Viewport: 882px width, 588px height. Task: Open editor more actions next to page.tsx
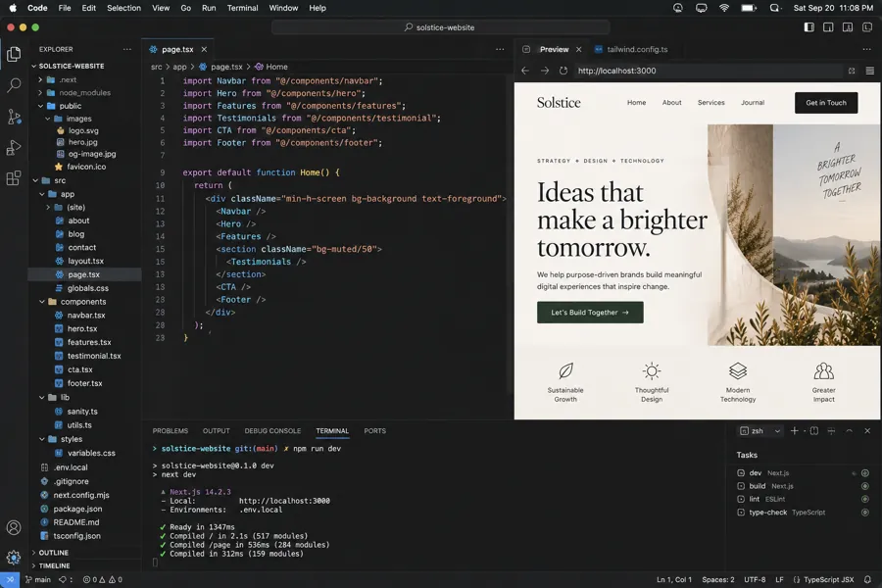click(500, 50)
